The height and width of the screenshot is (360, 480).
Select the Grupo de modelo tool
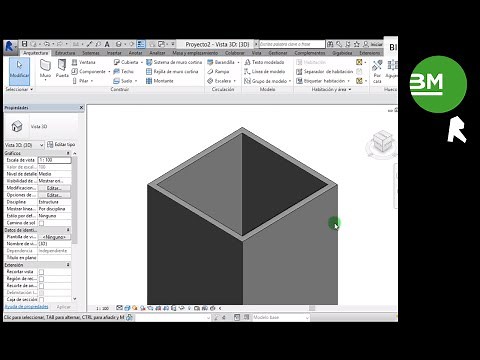coord(266,81)
